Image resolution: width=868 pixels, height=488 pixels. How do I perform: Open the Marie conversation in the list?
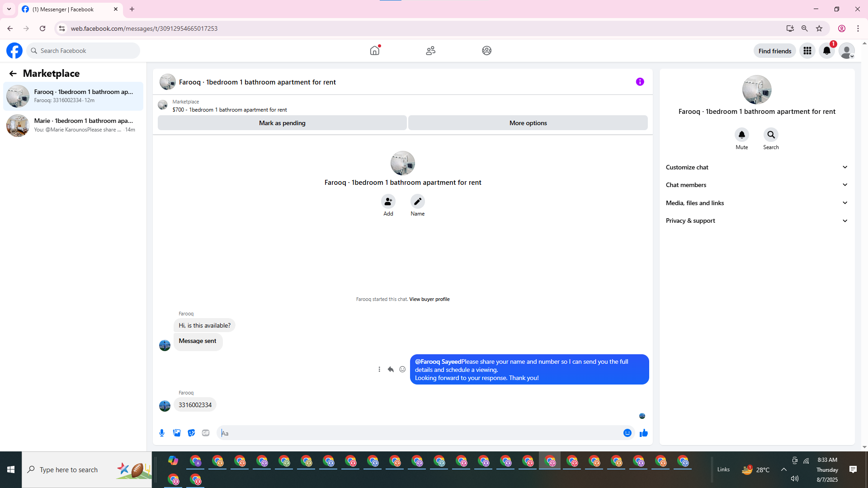(x=73, y=125)
